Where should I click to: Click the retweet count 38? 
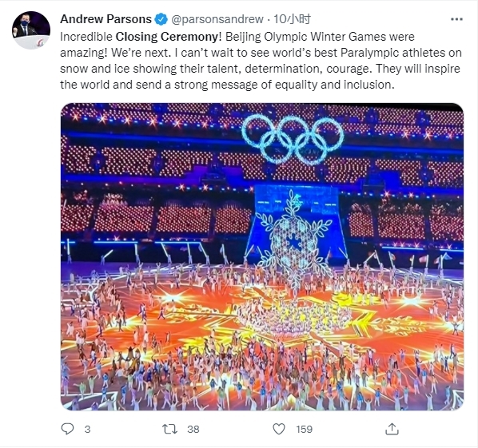click(x=193, y=429)
